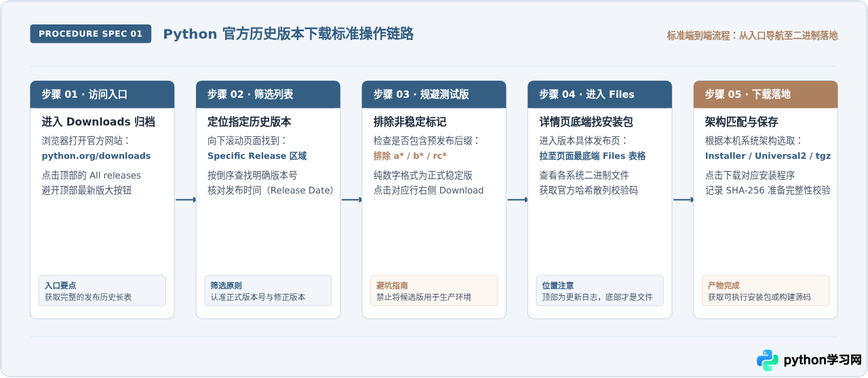The width and height of the screenshot is (868, 378).
Task: Click 按倒序查找明确版本号 line
Action: (253, 175)
